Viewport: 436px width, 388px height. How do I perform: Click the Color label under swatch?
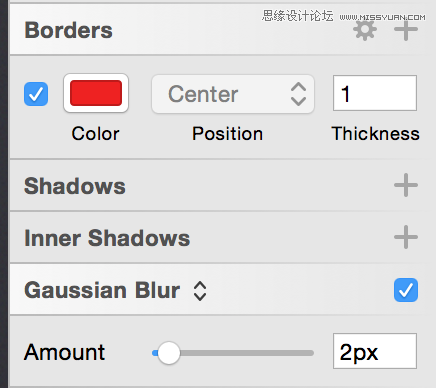click(x=95, y=134)
